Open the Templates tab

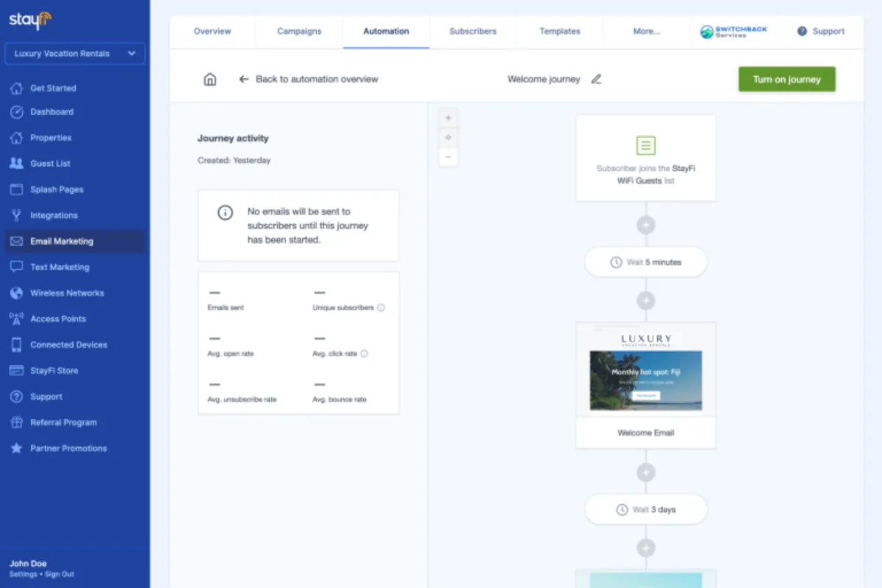[x=559, y=32]
